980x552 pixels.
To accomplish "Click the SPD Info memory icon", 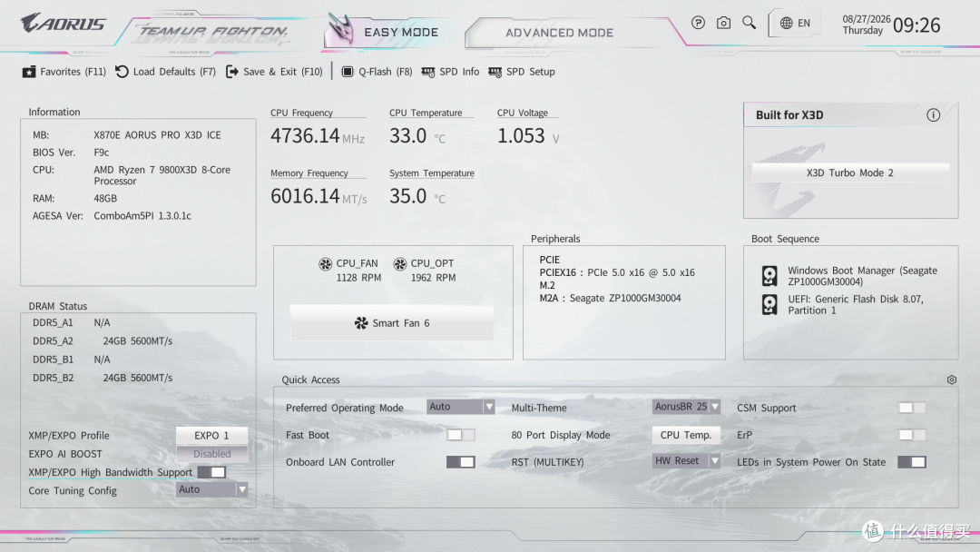I will click(x=428, y=73).
